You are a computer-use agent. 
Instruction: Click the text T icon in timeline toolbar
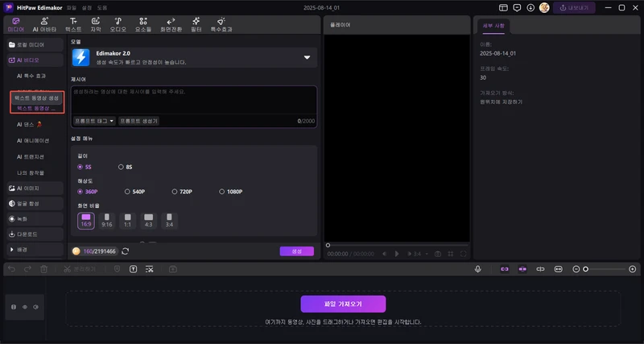tap(133, 269)
